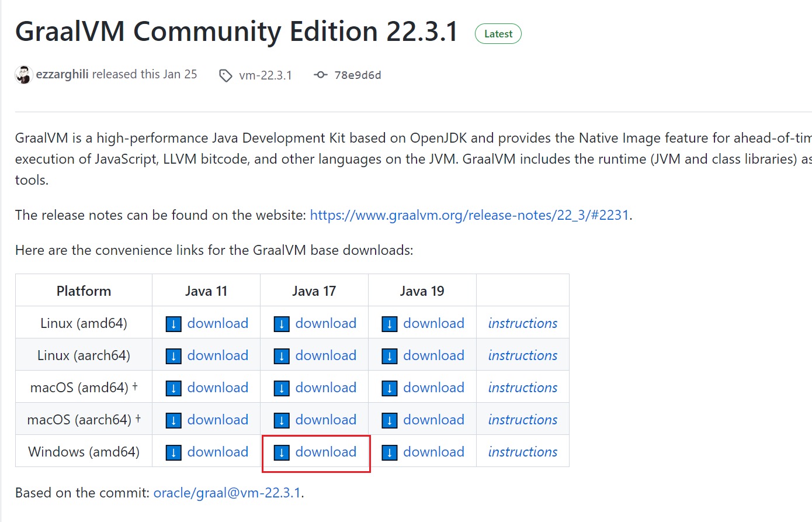Click the macOS aarch64 Java 11 download arrow icon
The width and height of the screenshot is (812, 522).
173,420
